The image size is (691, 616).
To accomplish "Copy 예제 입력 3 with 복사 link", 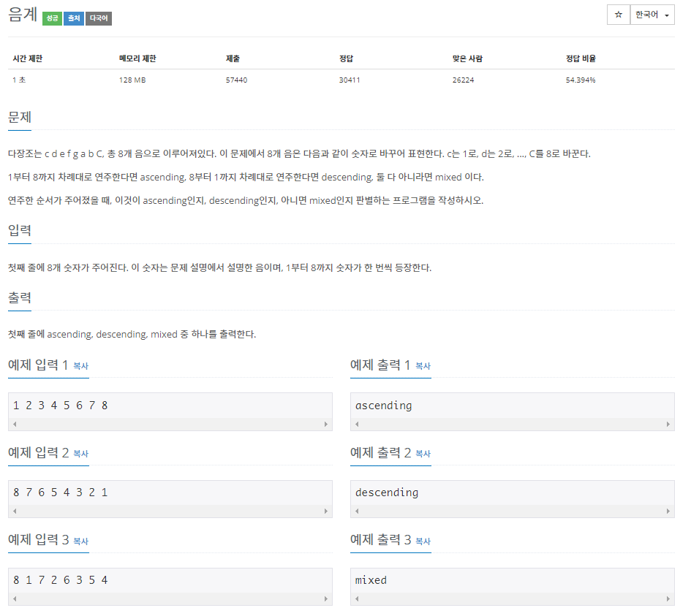I will tap(80, 541).
